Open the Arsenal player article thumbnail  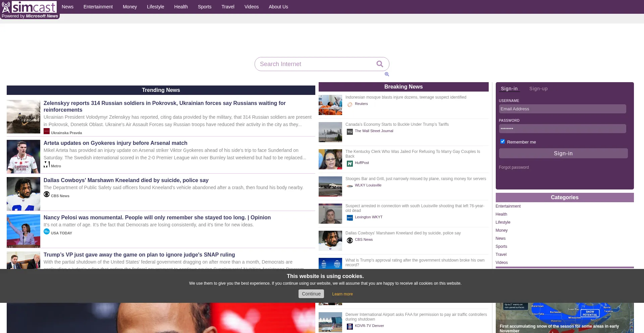tap(23, 157)
